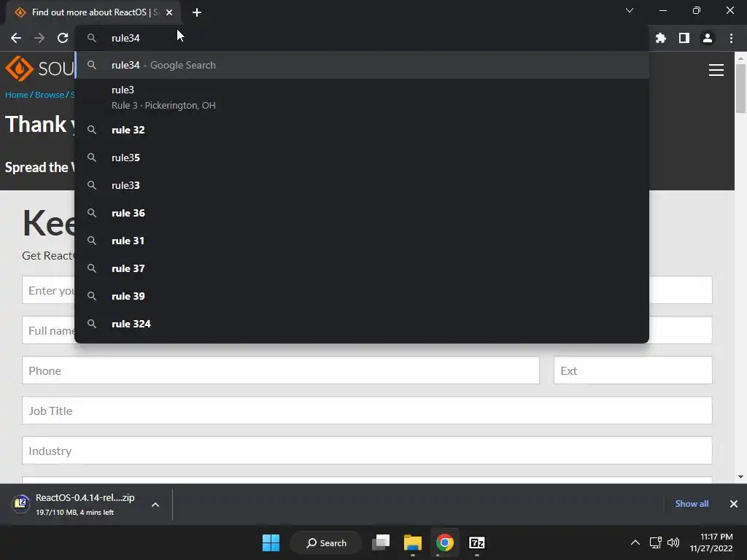Open Task View in taskbar
Screen dimensions: 747x560
pos(381,542)
